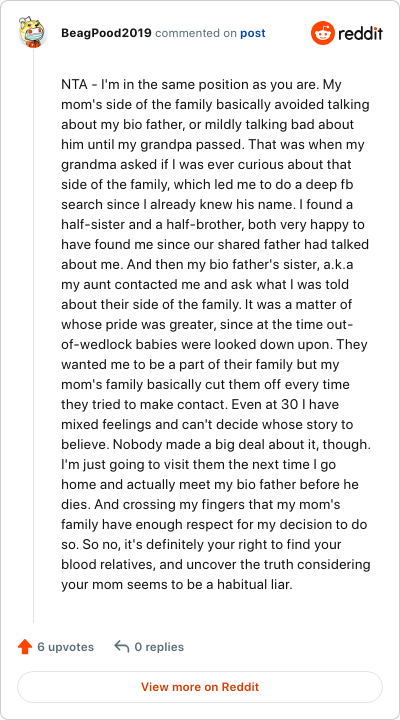
Task: Click the "of-wedlock babies were looked down upon" line
Action: (x=213, y=344)
